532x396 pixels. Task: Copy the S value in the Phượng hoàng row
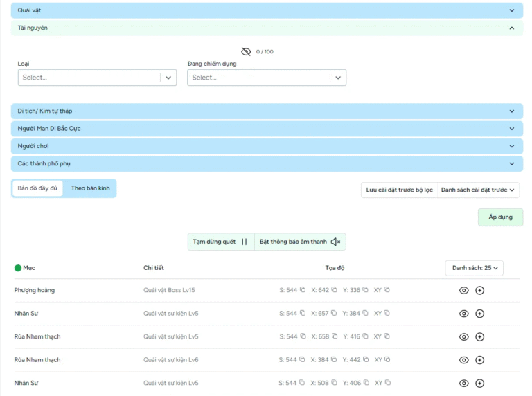coord(303,290)
